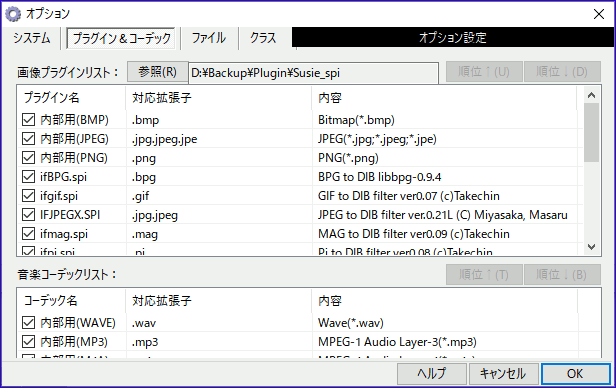This screenshot has height=388, width=616.
Task: Toggle the 内部用(WAVE) codec checkbox
Action: [28, 323]
